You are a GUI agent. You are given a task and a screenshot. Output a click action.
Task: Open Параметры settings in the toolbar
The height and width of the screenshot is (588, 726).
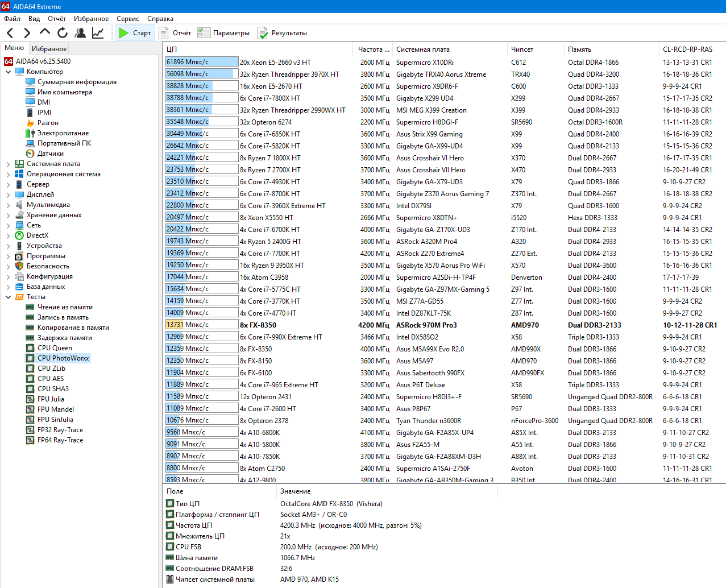224,33
